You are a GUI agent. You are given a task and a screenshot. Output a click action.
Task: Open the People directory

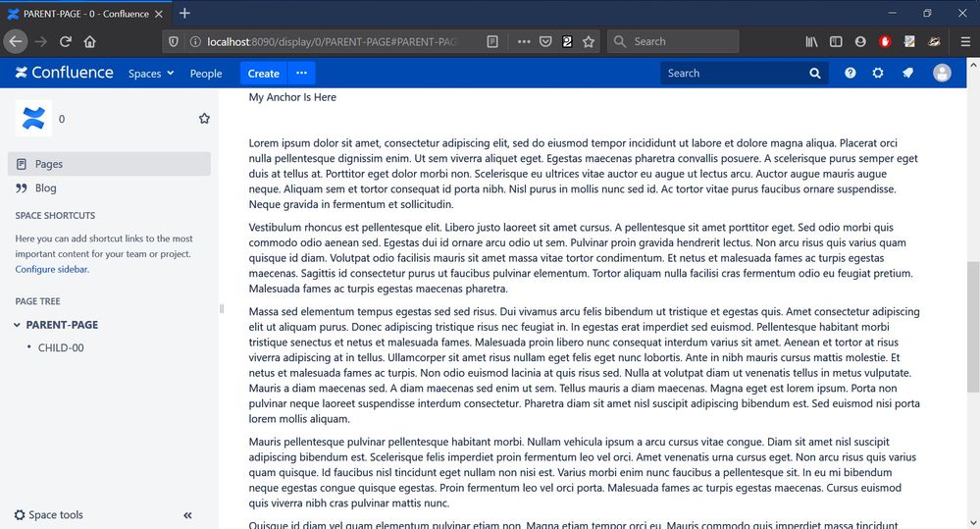(206, 74)
